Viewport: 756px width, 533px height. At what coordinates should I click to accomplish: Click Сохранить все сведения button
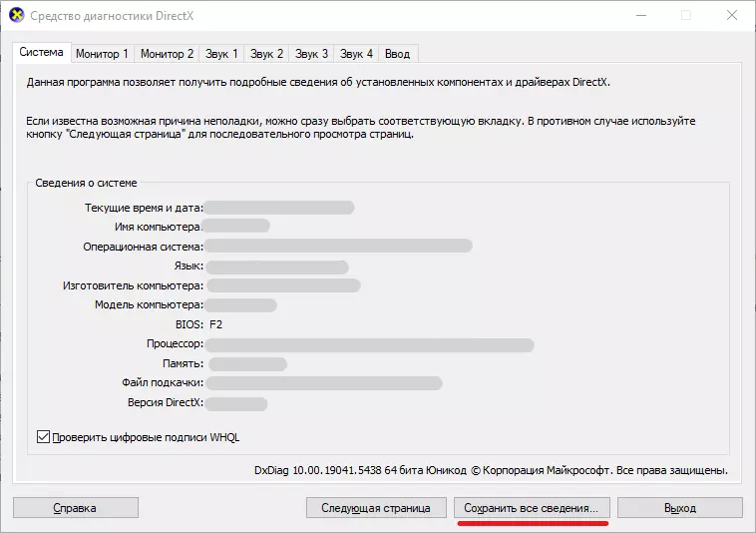click(532, 508)
